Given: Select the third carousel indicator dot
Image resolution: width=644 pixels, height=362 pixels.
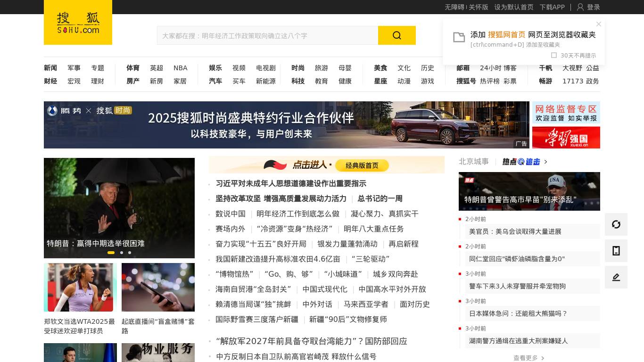Looking at the screenshot, I should [x=130, y=253].
